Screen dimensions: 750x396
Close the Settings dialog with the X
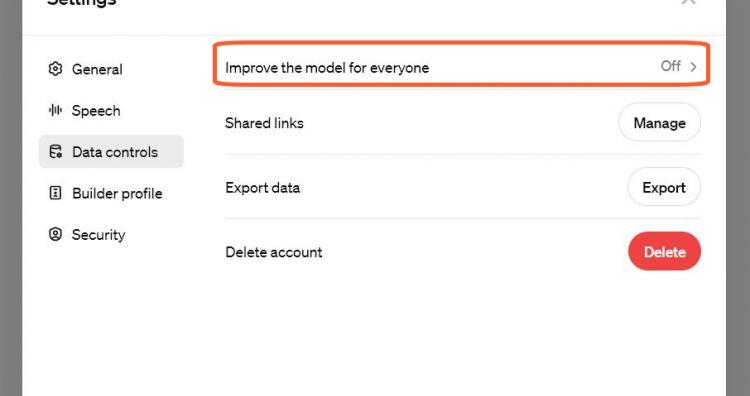click(x=688, y=1)
